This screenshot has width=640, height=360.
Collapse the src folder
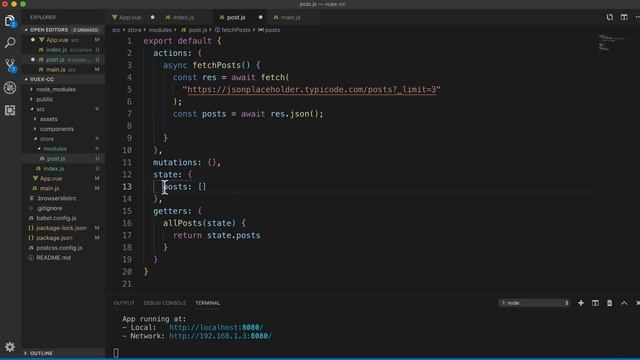40,109
